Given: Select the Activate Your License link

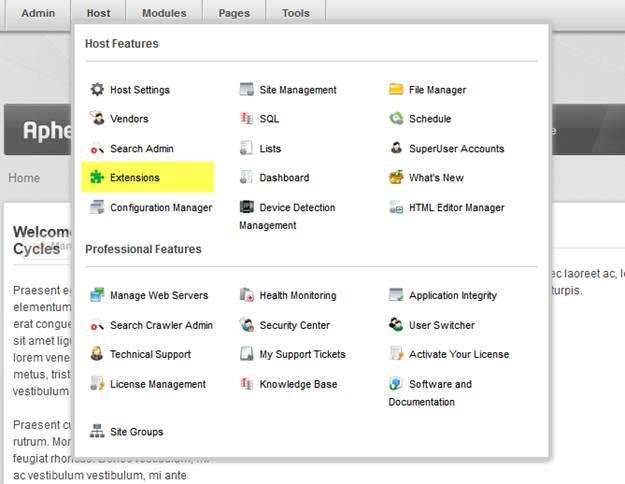Looking at the screenshot, I should pos(459,354).
